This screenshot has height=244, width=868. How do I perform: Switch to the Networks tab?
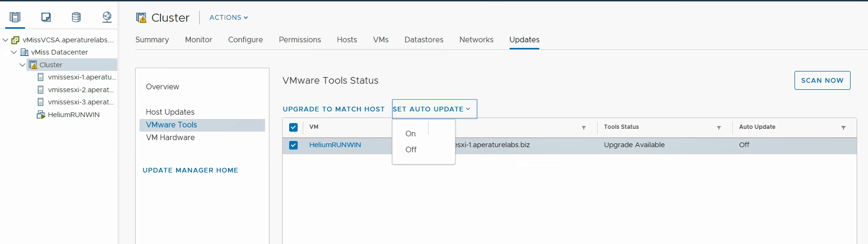point(477,39)
